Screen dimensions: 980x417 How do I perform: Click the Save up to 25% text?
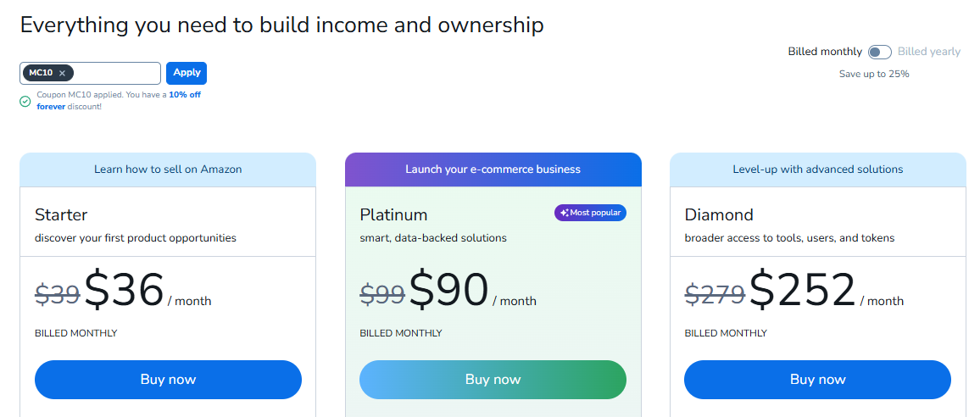[x=874, y=74]
